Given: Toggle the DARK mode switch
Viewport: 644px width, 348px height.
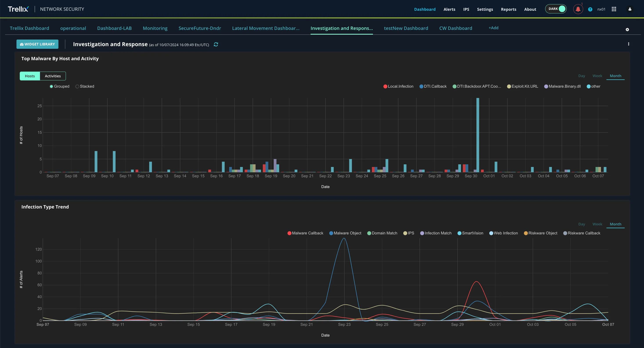Looking at the screenshot, I should point(556,9).
